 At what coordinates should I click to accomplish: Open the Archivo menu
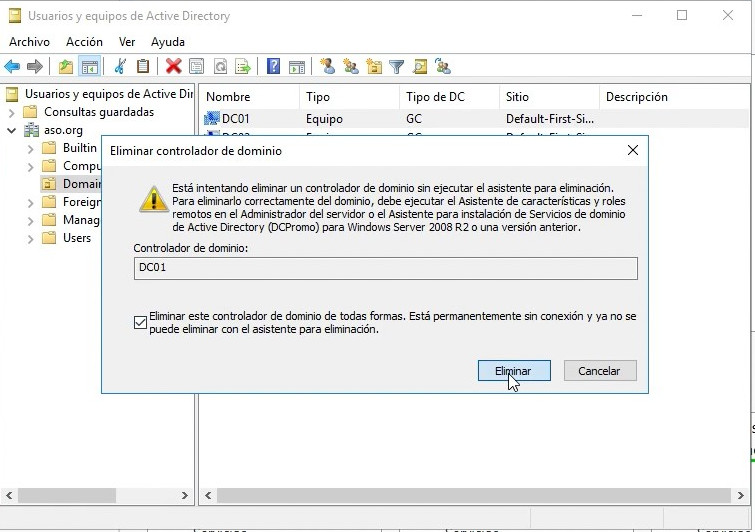29,42
